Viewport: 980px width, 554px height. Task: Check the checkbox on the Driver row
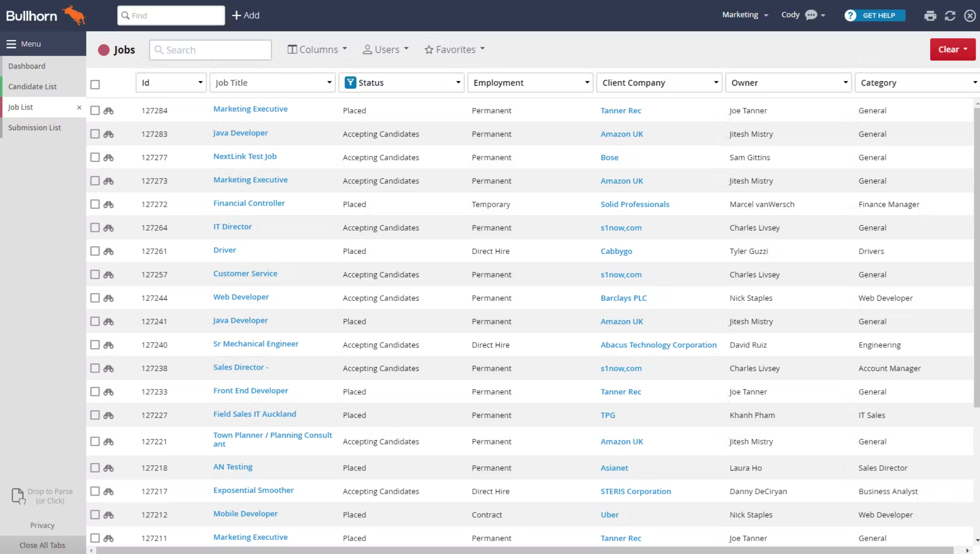[95, 251]
